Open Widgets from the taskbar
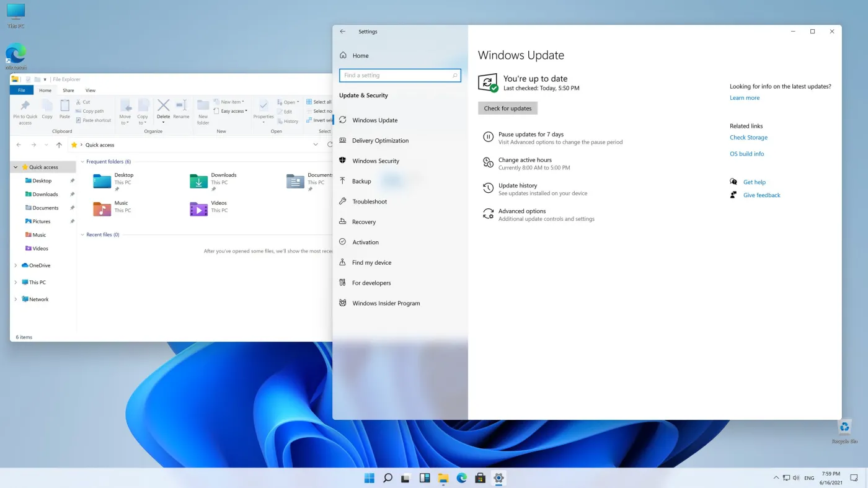 click(425, 478)
